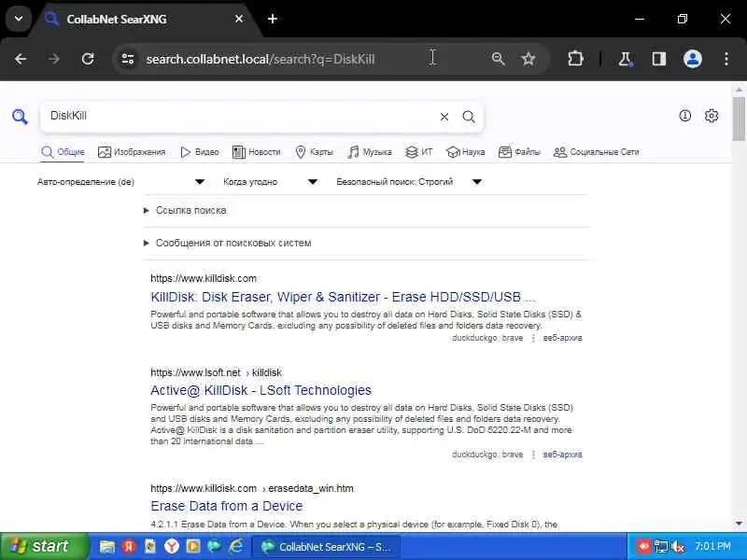The width and height of the screenshot is (747, 560).
Task: Open file explorer from quick launch
Action: (x=106, y=546)
